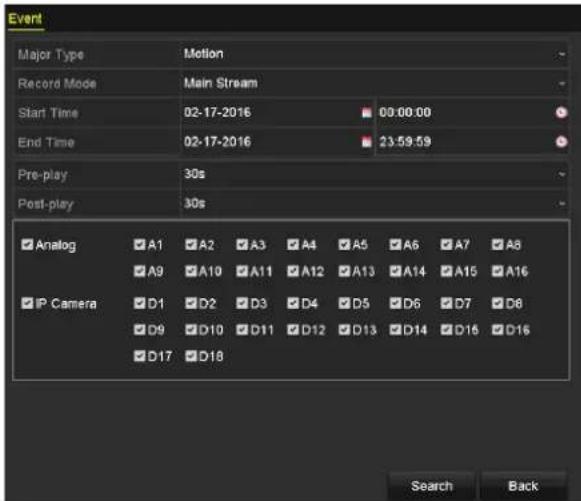Expand the Major Type dropdown showing Motion
This screenshot has width=581, height=501.
point(375,54)
